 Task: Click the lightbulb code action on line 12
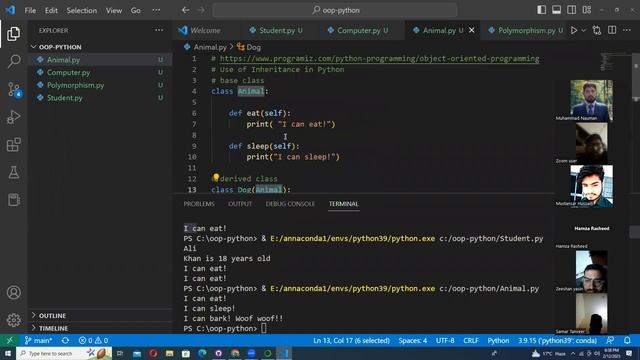pyautogui.click(x=216, y=178)
